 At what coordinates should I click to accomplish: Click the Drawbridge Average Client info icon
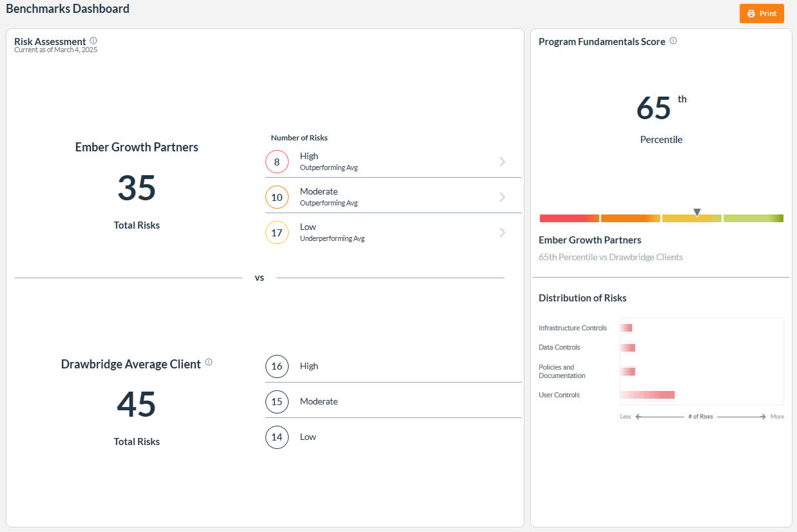pos(209,362)
